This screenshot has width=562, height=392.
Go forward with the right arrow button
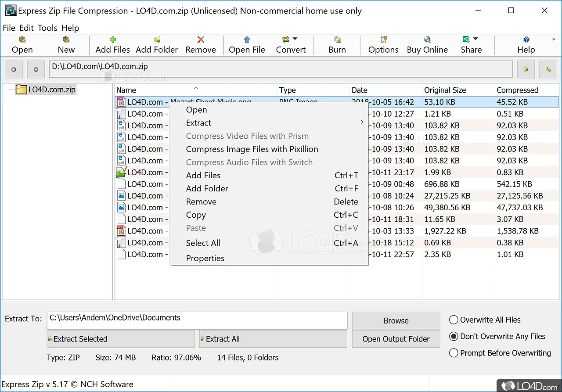pos(36,69)
